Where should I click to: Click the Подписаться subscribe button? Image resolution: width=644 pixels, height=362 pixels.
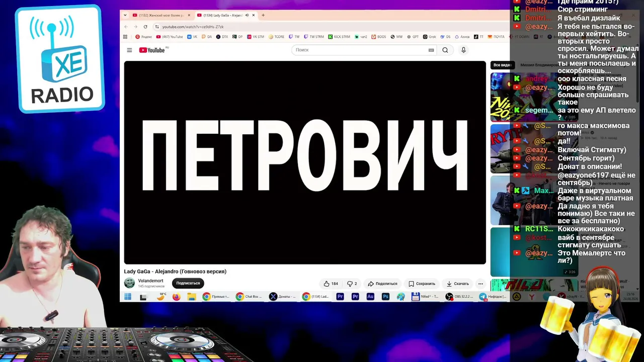tap(188, 283)
